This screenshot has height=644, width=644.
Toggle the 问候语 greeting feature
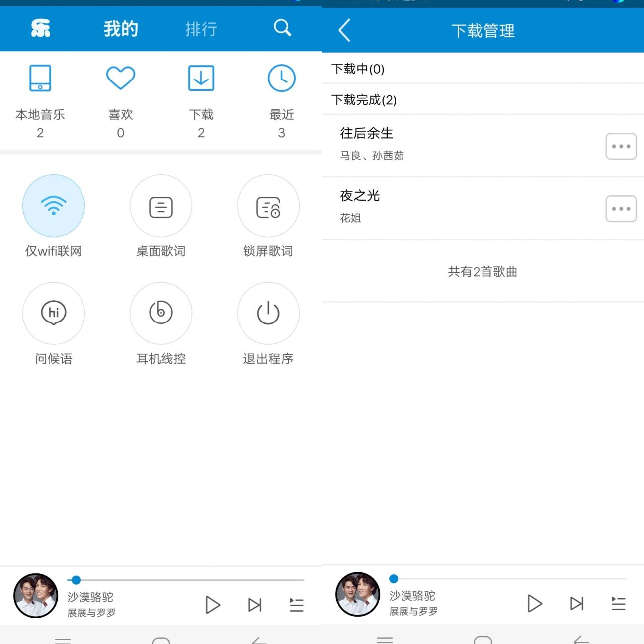tap(54, 325)
